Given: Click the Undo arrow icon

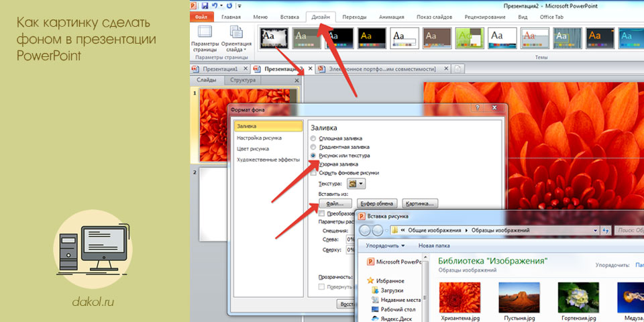Looking at the screenshot, I should click(x=215, y=6).
